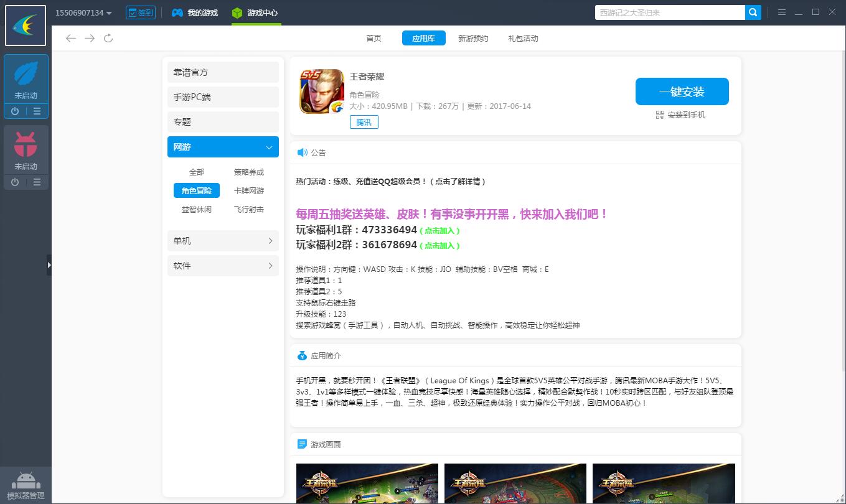This screenshot has width=846, height=504.
Task: Switch to 我的游戏 tab
Action: coord(195,12)
